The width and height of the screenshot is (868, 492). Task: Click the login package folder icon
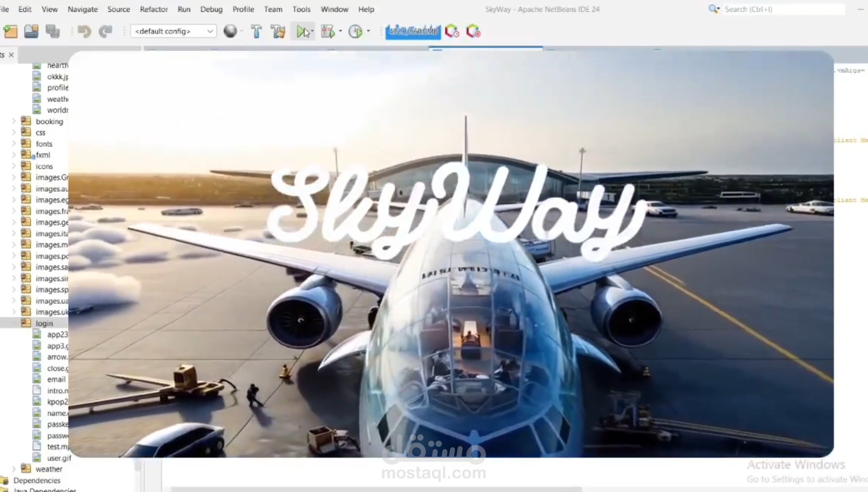[x=26, y=323]
